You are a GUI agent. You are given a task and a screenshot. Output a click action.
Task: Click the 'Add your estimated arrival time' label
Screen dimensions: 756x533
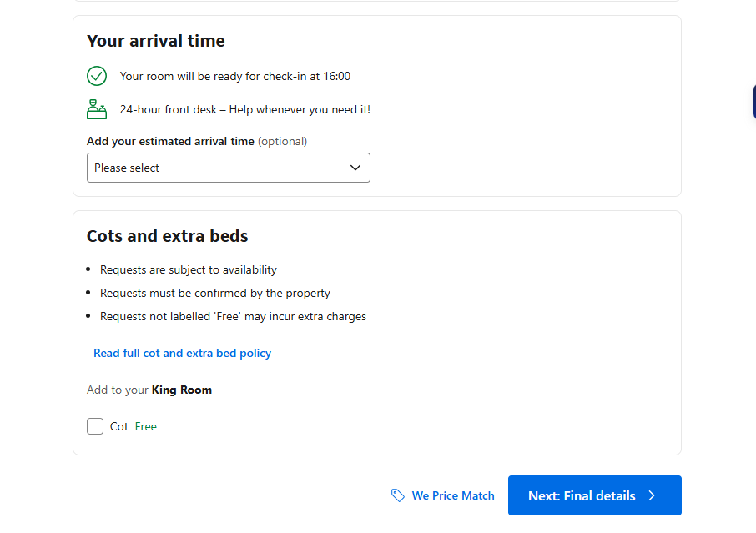coord(170,141)
